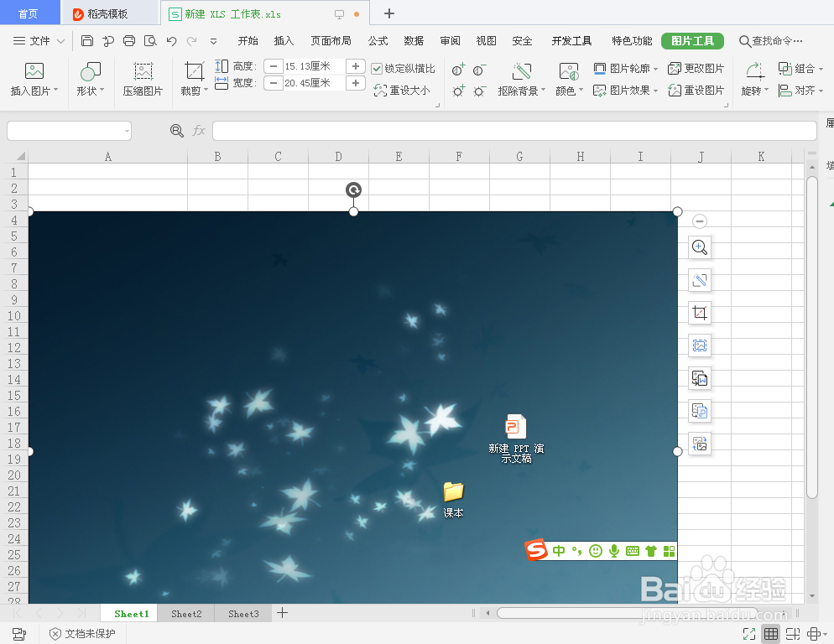This screenshot has width=834, height=644.
Task: Click the add new sheet plus button
Action: 283,613
